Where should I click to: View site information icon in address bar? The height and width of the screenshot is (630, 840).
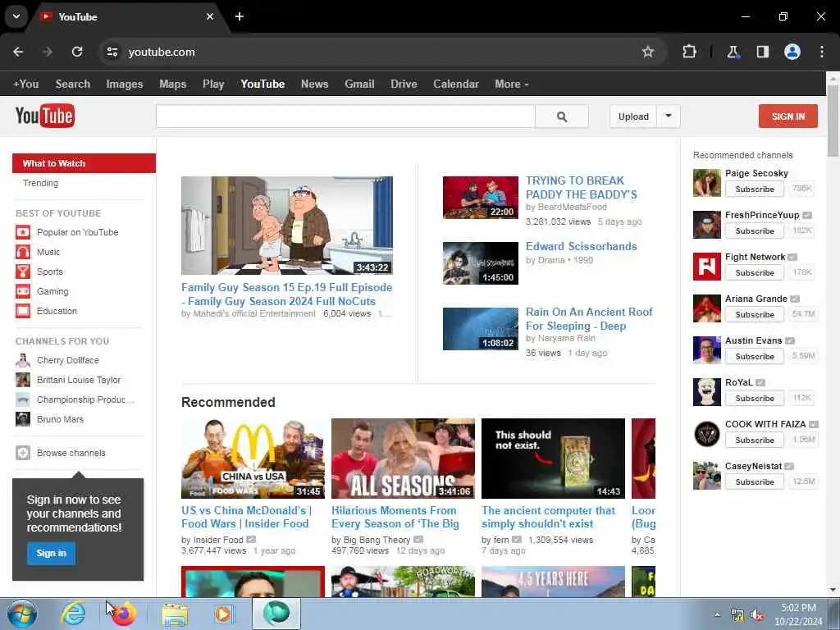pos(112,52)
